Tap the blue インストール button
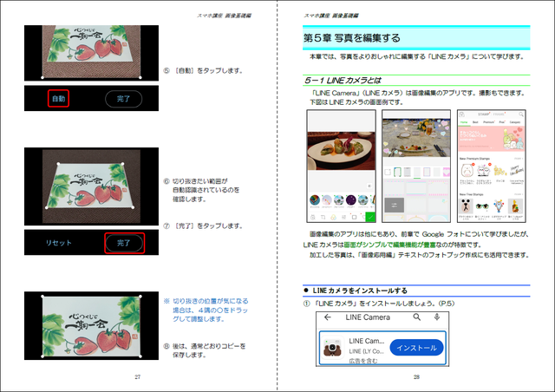This screenshot has width=555, height=392. coord(416,348)
